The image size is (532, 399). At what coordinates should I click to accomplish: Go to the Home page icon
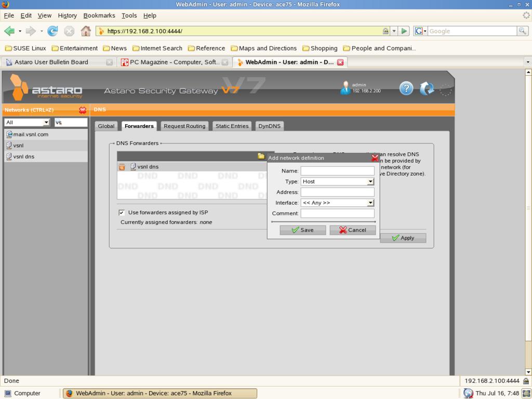[x=86, y=31]
